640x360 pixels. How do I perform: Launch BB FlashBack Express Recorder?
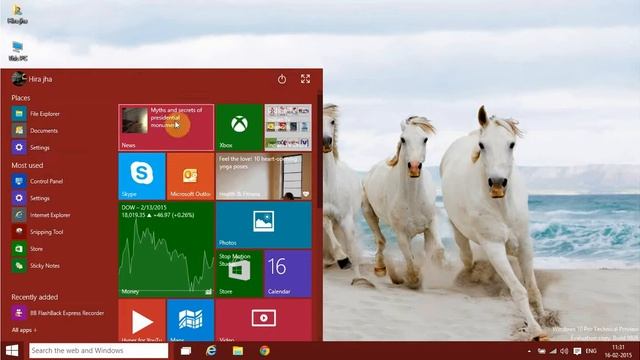point(58,313)
